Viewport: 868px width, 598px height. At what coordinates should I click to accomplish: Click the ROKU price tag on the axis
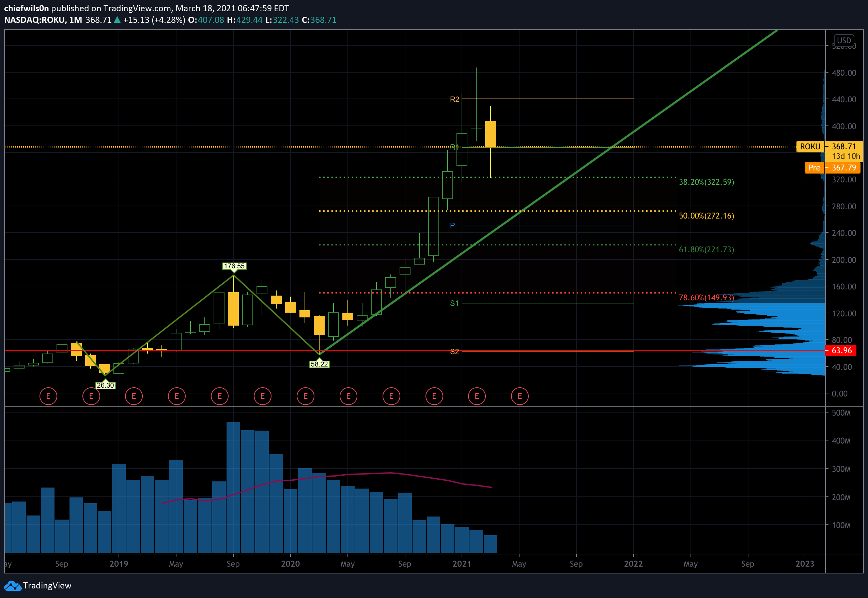(810, 147)
